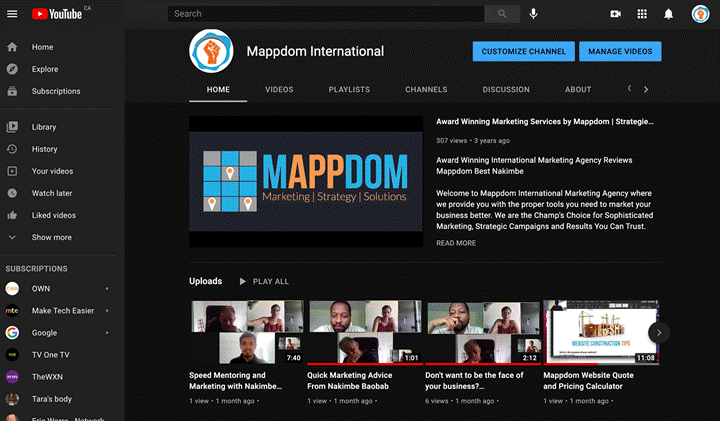Screen dimensions: 720x421
Task: Open the 11:08 Website Construction thumbnail
Action: point(601,332)
